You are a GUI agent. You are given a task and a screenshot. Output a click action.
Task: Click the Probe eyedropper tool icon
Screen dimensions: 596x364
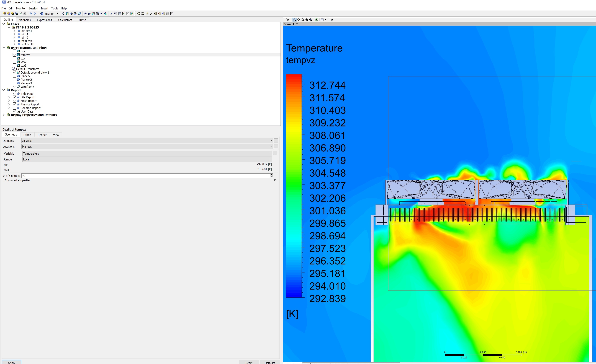point(151,14)
